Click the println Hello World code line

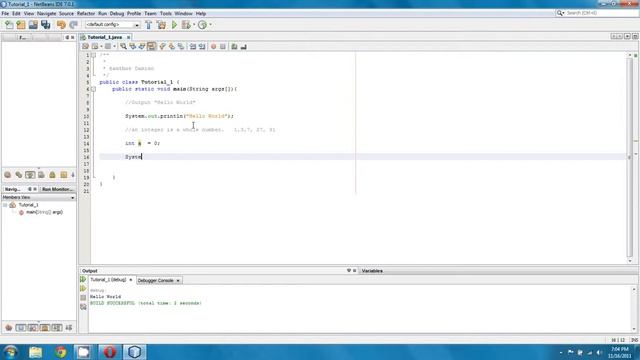(x=179, y=116)
